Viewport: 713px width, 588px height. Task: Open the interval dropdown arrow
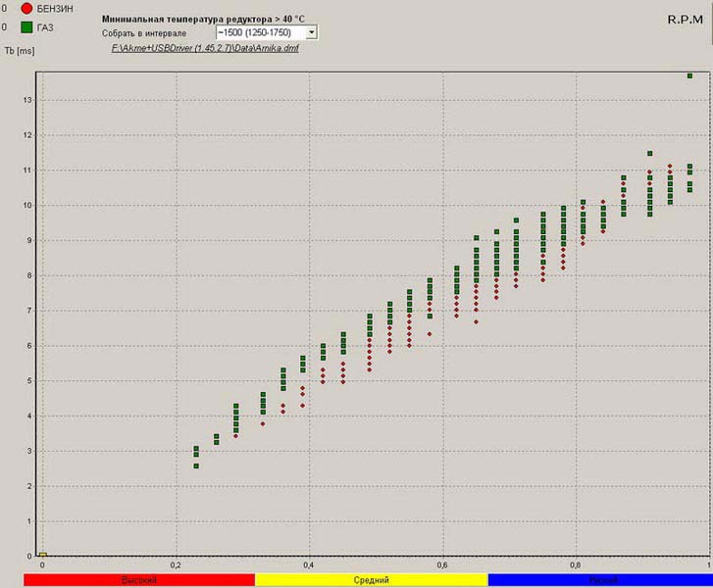(311, 32)
